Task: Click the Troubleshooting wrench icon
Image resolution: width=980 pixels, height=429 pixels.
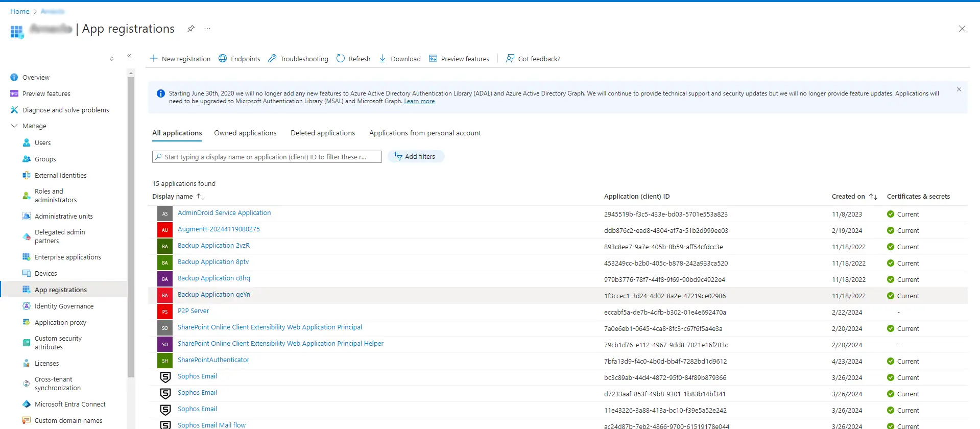Action: tap(272, 59)
